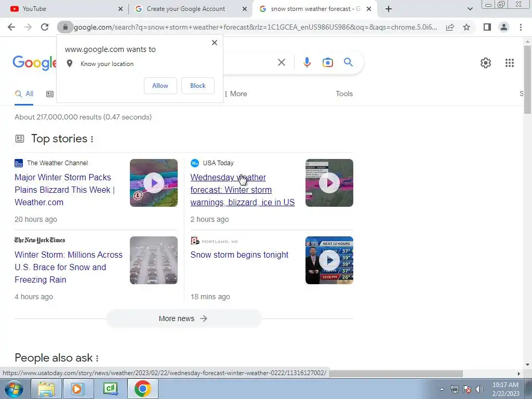Close the location permission popup
The image size is (532, 399).
(x=215, y=43)
